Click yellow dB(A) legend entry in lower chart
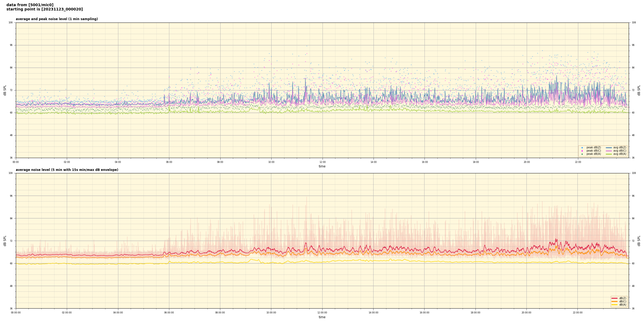 click(614, 305)
